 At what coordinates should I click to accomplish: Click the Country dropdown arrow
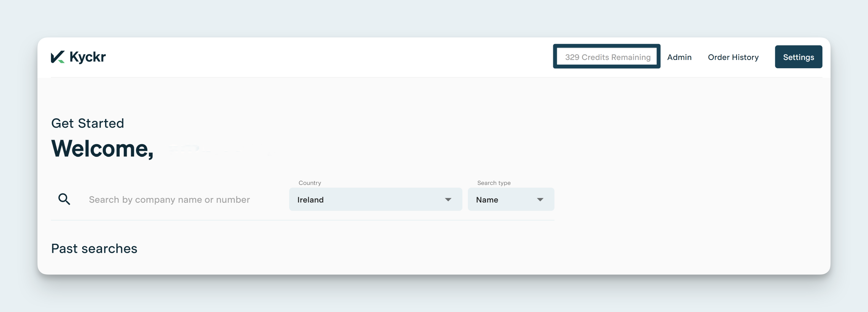448,199
